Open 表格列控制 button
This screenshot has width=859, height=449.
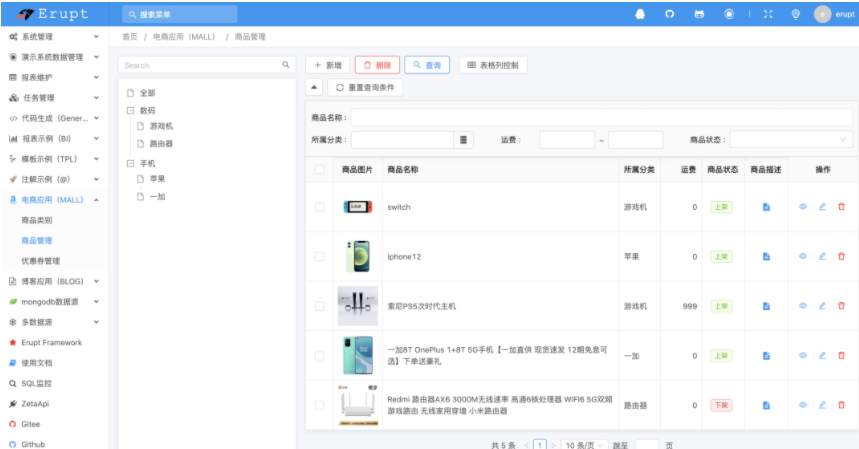pos(493,65)
